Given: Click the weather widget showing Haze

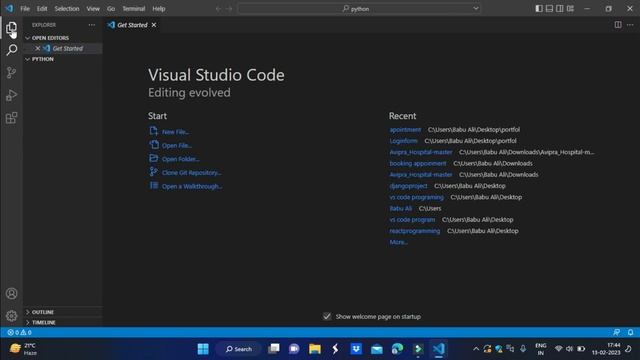Looking at the screenshot, I should pyautogui.click(x=23, y=349).
